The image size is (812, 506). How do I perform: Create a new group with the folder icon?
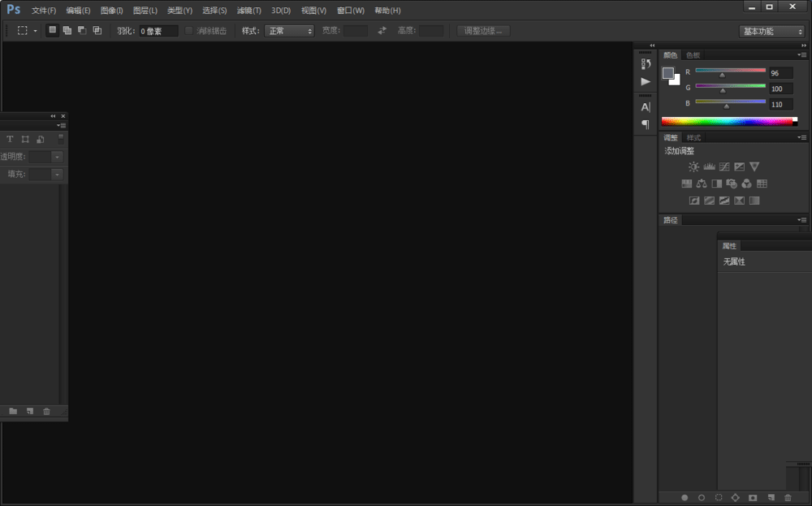pos(13,412)
